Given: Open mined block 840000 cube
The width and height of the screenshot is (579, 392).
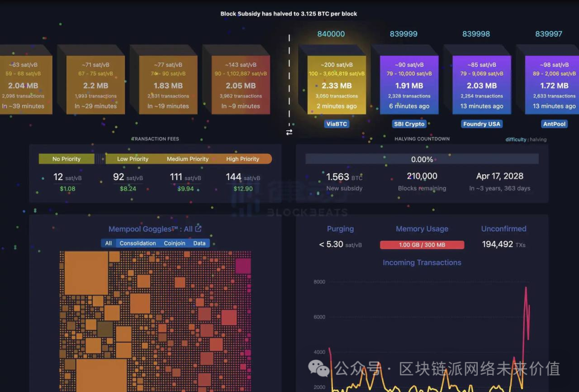Looking at the screenshot, I should click(337, 85).
